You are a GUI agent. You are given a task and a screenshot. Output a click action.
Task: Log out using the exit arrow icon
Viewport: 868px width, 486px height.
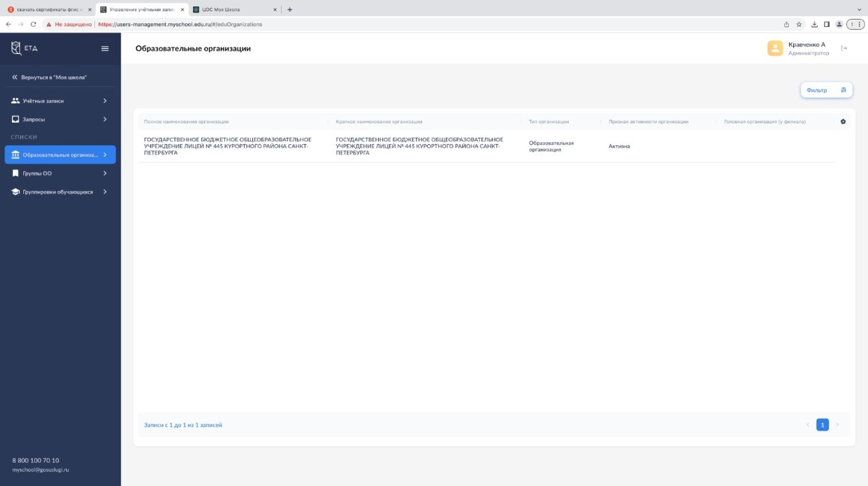click(x=844, y=48)
